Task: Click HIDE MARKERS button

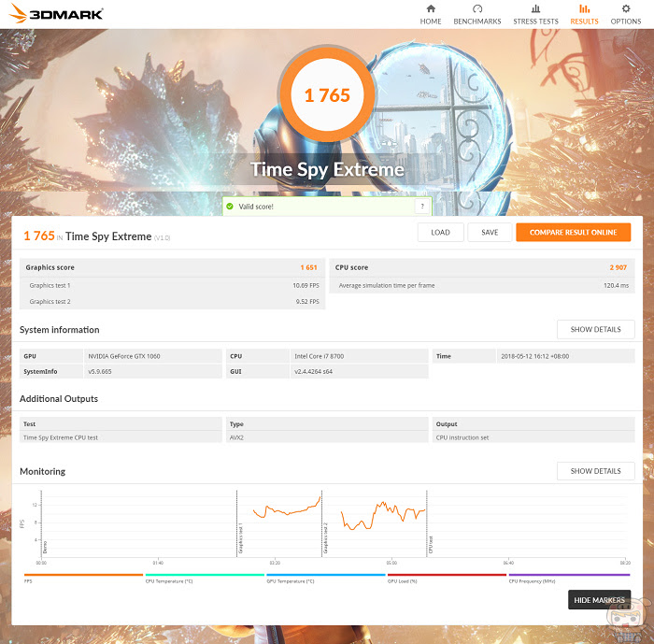Action: (x=599, y=600)
